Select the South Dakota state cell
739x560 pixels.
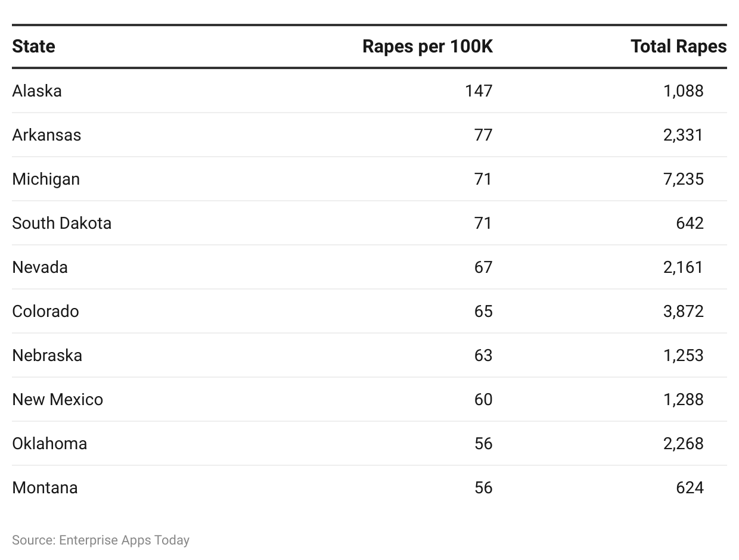pos(62,223)
